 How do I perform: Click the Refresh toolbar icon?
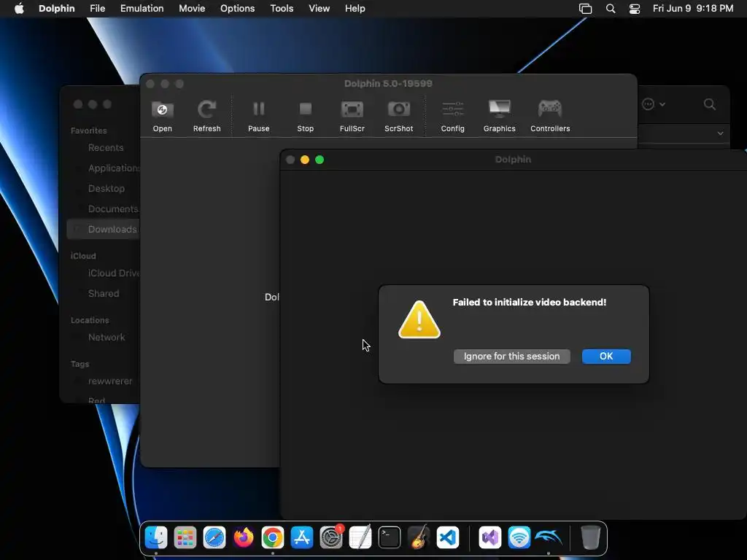(206, 110)
